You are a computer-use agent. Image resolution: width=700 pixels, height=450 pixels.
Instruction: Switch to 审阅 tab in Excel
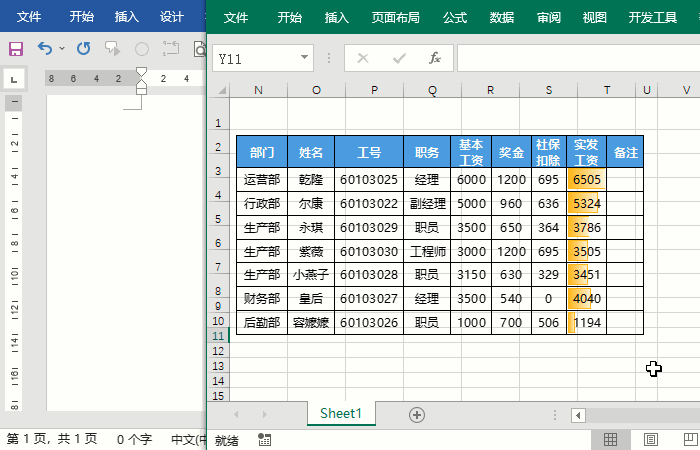click(549, 17)
